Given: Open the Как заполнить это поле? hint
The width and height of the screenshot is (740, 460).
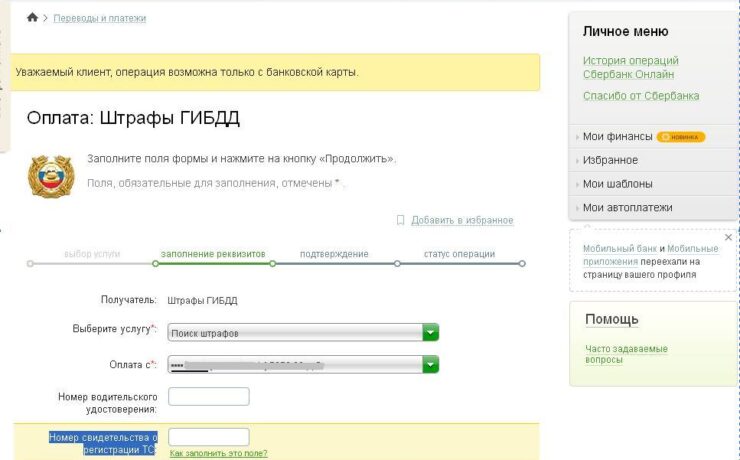Looking at the screenshot, I should coord(218,453).
